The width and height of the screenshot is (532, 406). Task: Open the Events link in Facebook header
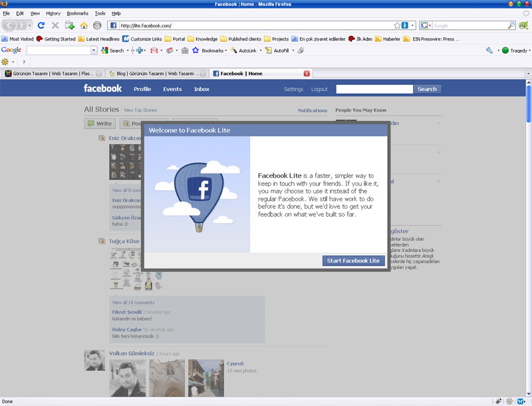pyautogui.click(x=172, y=89)
